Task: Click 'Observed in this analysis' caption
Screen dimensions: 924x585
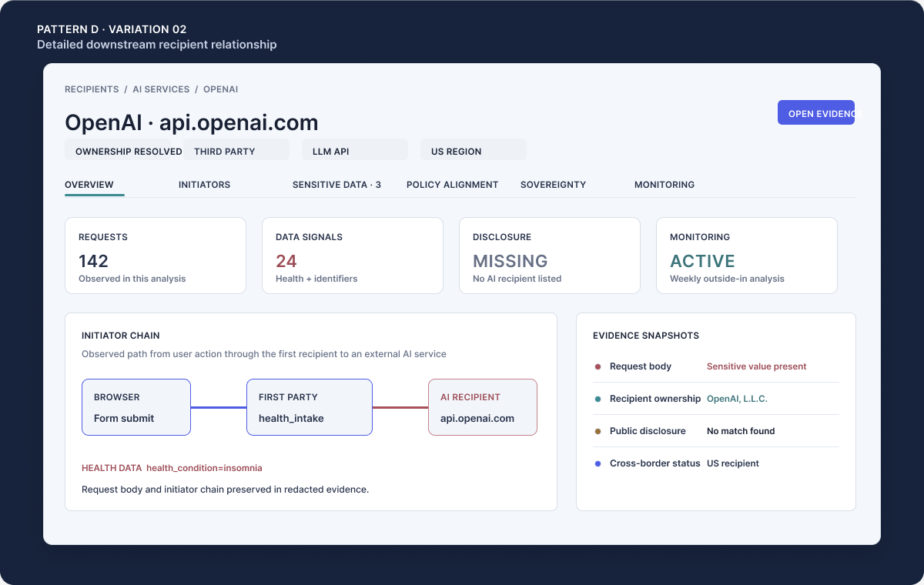Action: click(132, 279)
